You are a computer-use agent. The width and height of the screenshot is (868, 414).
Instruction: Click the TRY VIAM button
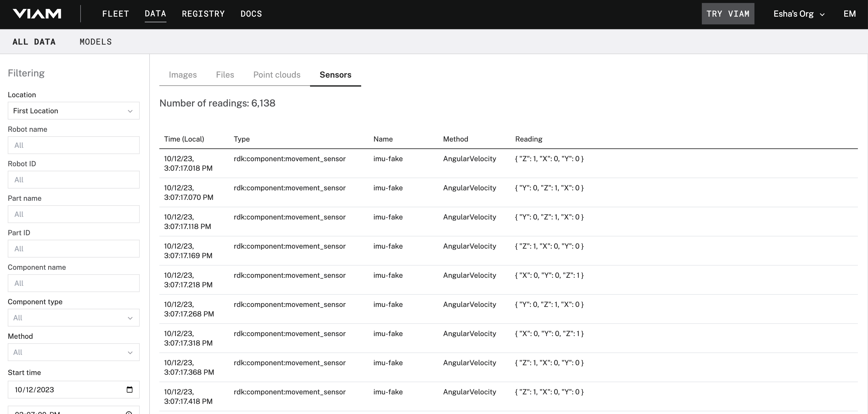pyautogui.click(x=728, y=13)
